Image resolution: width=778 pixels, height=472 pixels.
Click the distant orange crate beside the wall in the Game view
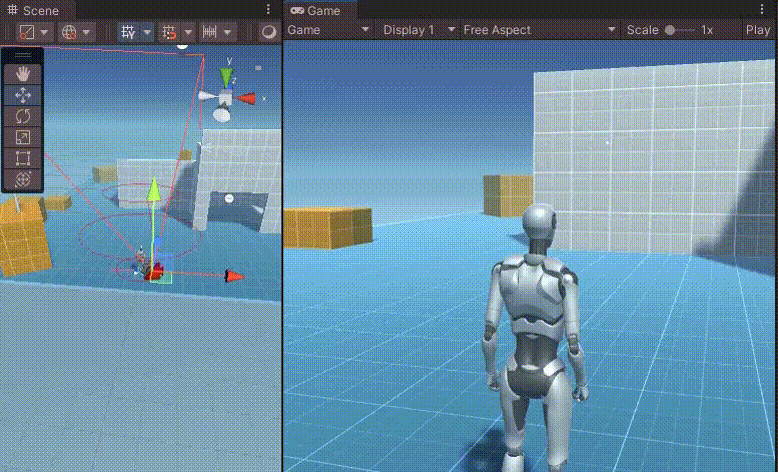[x=508, y=195]
